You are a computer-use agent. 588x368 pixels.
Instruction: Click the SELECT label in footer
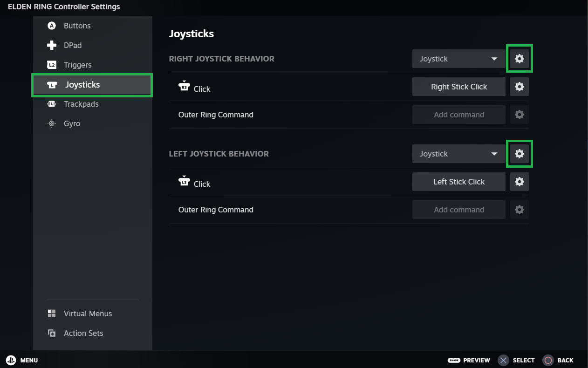point(524,361)
